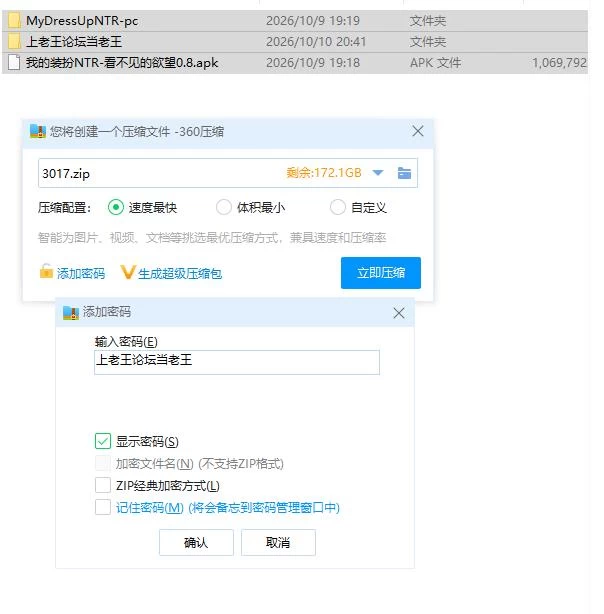This screenshot has height=614, width=604.
Task: Click the file size 1,069,792
Action: coord(559,63)
